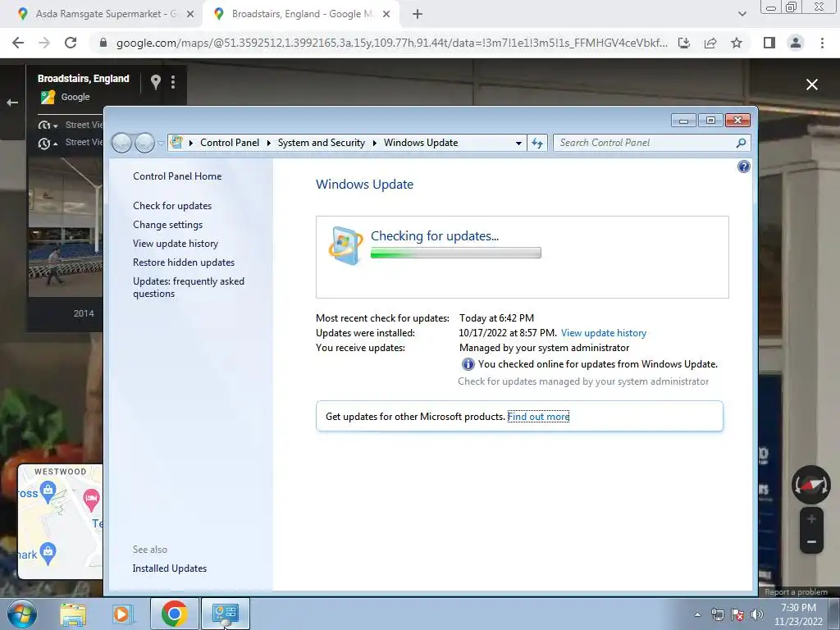This screenshot has height=630, width=840.
Task: Click the Street View compass
Action: click(811, 485)
